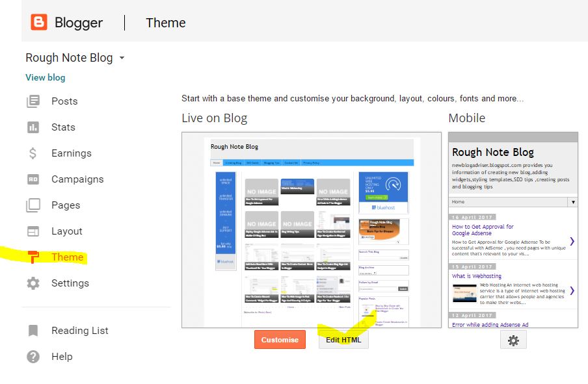Screen dimensions: 588x384
Task: Open Reading List label
Action: (80, 331)
